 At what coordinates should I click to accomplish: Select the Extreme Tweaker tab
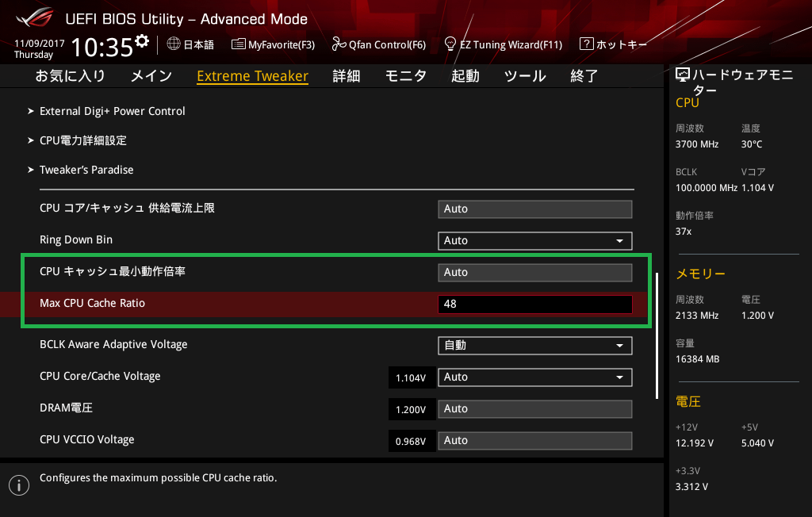coord(253,76)
